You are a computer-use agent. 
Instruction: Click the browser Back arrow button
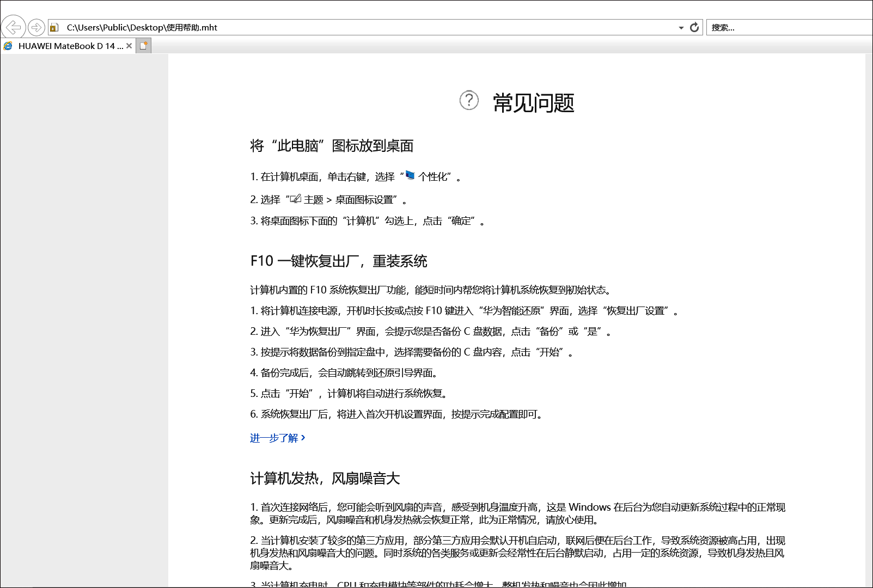[x=14, y=27]
